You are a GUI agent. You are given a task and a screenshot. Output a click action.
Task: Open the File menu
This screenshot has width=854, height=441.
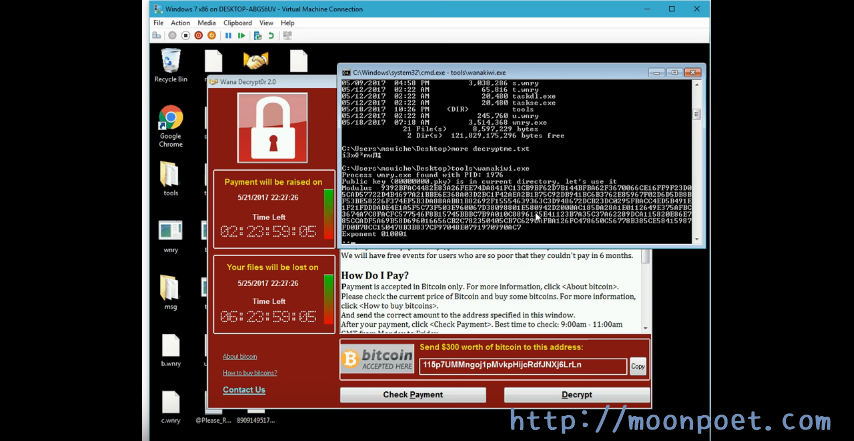(158, 23)
